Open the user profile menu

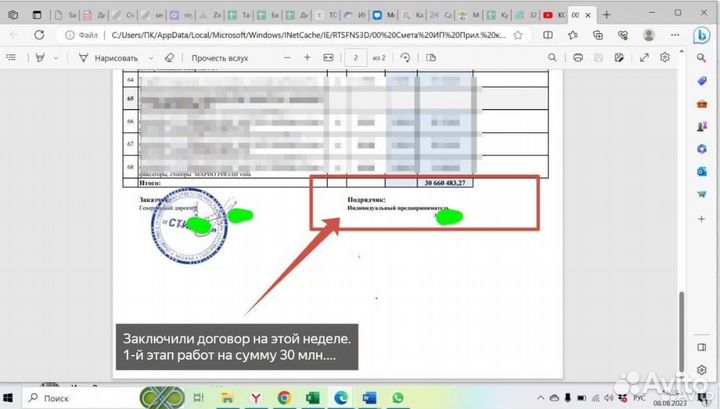pos(648,35)
